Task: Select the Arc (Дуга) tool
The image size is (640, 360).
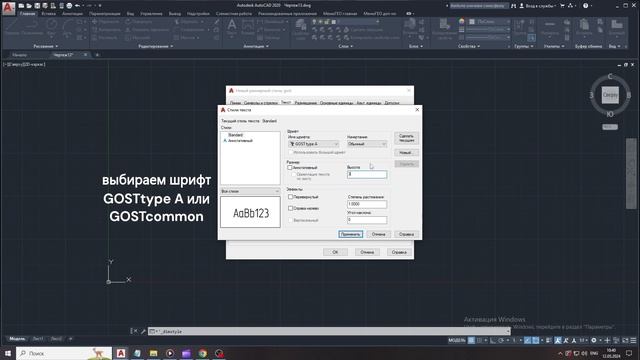Action: tap(67, 27)
